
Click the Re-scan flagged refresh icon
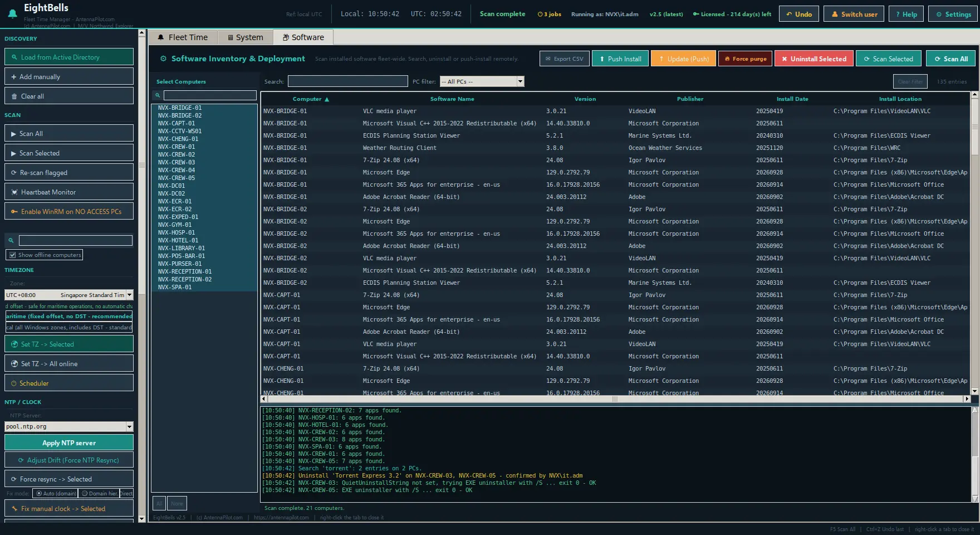pos(14,173)
